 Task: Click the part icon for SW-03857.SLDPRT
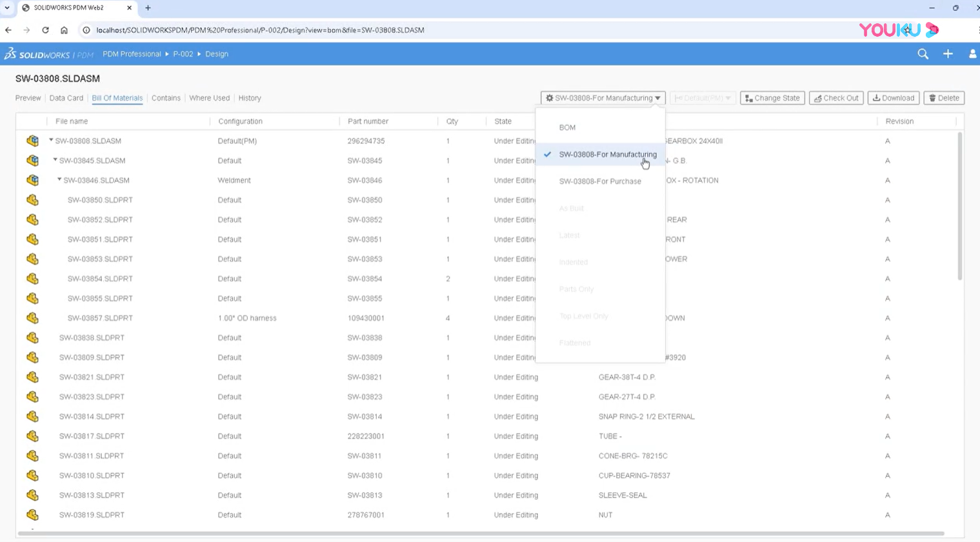33,318
